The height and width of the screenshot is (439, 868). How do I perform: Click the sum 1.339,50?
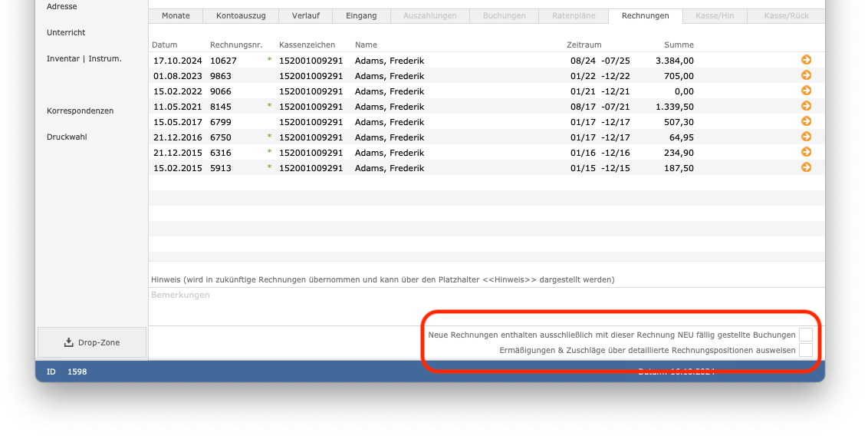tap(675, 107)
